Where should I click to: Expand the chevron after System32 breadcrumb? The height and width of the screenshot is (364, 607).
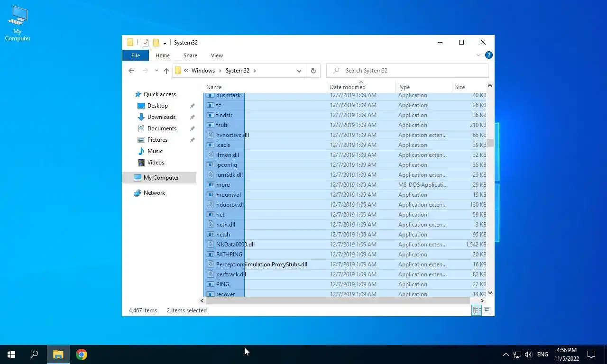[255, 71]
